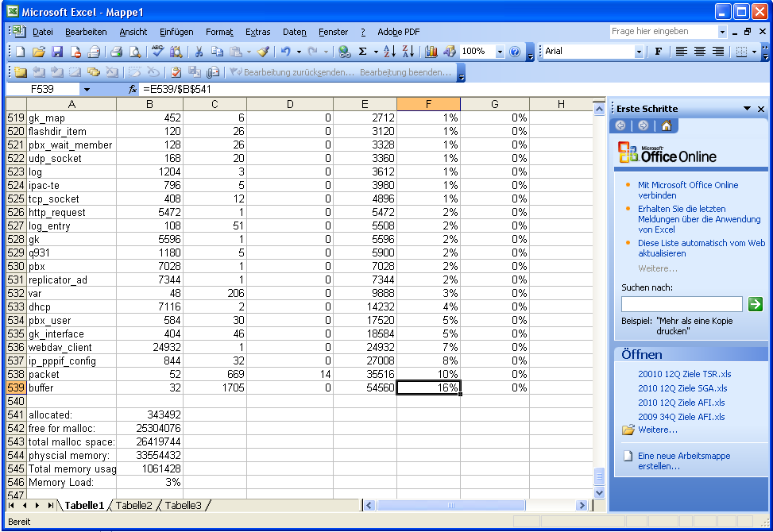Click the horizontal scrollbar thumb
This screenshot has height=532, width=773.
coord(450,505)
